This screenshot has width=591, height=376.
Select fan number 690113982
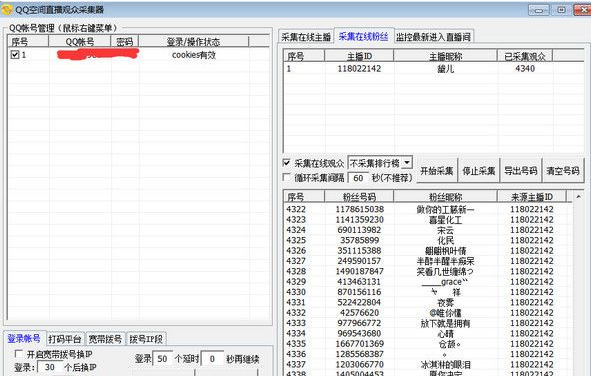click(359, 230)
